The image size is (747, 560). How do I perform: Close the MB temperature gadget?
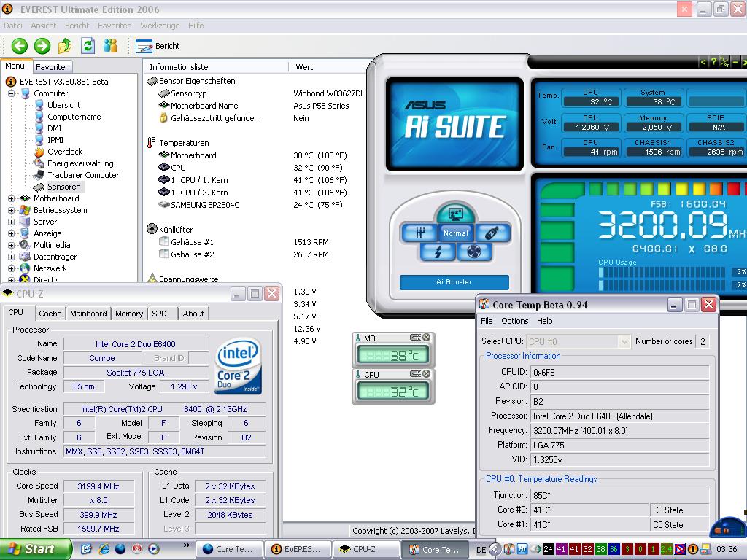coord(426,337)
